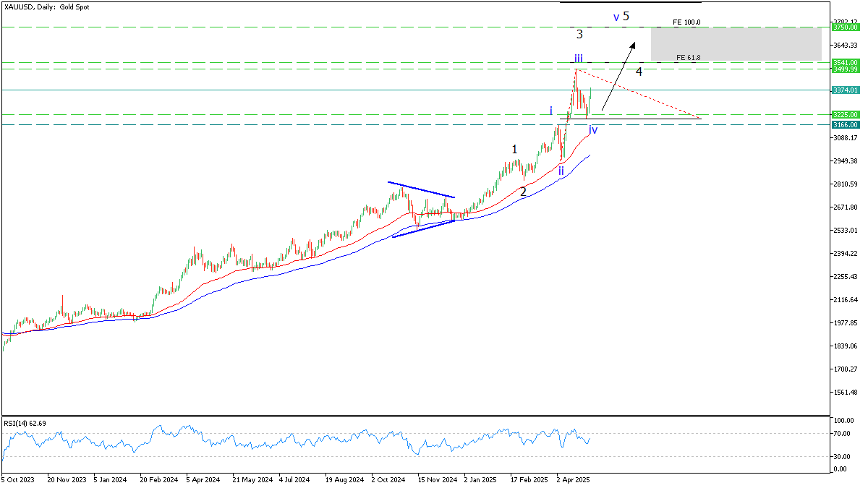Select the blue sub-wave label iv
This screenshot has height=488, width=868.
(593, 130)
